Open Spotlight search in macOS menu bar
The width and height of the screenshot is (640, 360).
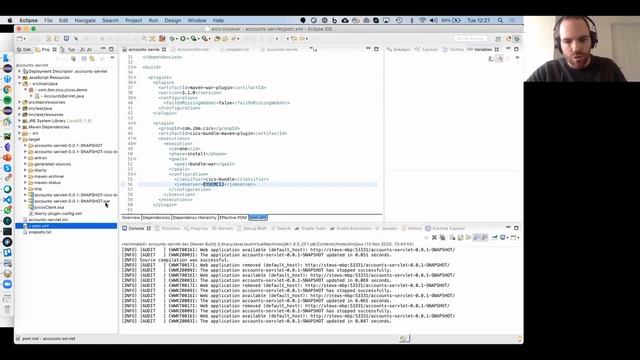click(500, 20)
